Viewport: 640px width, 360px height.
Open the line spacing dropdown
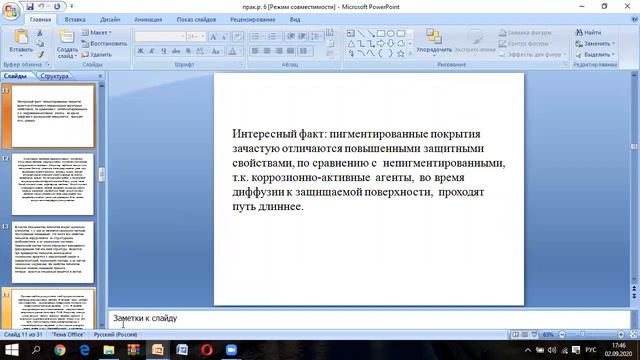[x=316, y=37]
